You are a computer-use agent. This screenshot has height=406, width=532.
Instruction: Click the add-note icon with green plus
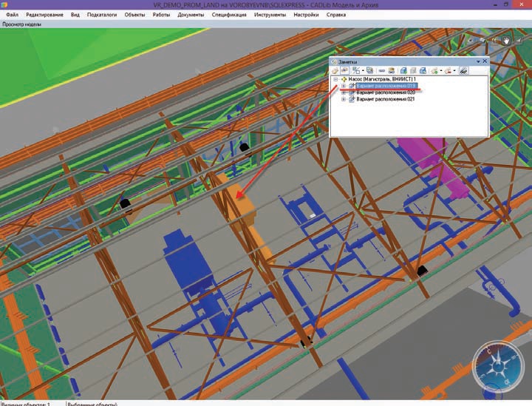point(434,70)
